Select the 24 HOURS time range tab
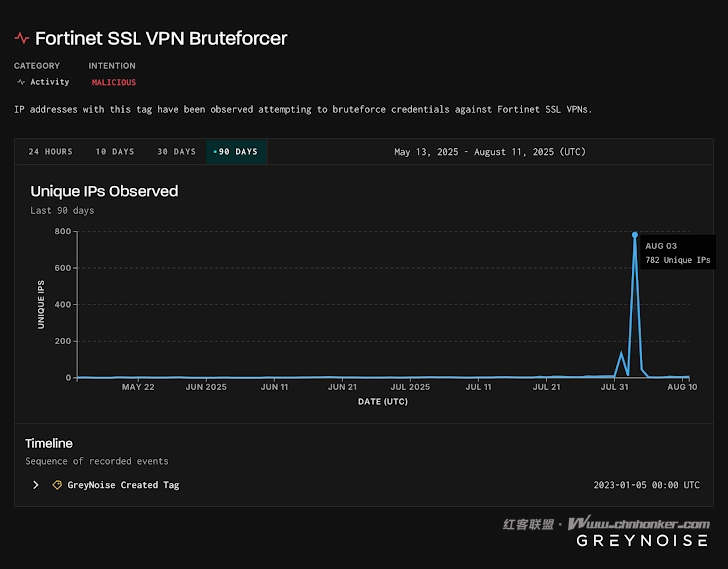Viewport: 728px width, 569px height. tap(50, 152)
